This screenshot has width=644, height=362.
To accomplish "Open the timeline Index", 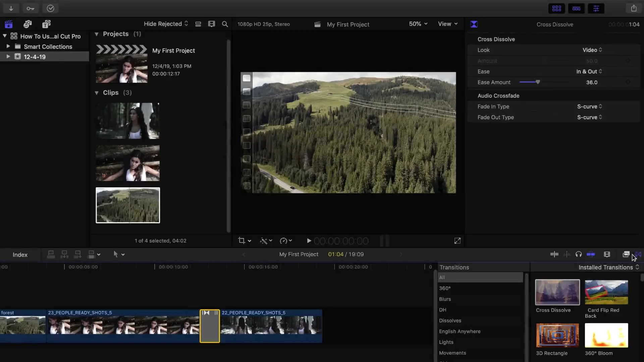I will click(20, 255).
